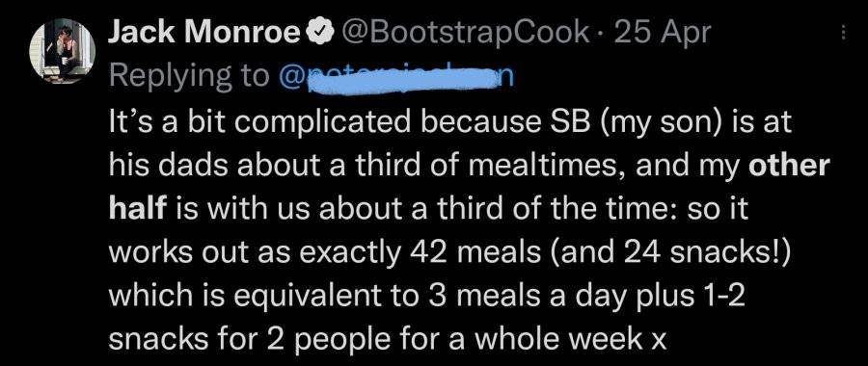Click the line starting 'It's a bit complicated'

(x=450, y=122)
